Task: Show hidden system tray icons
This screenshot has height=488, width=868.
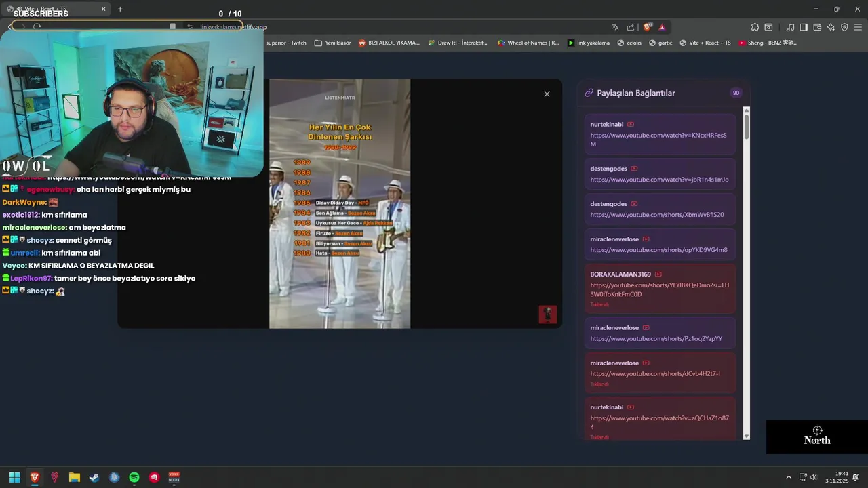Action: [x=789, y=477]
